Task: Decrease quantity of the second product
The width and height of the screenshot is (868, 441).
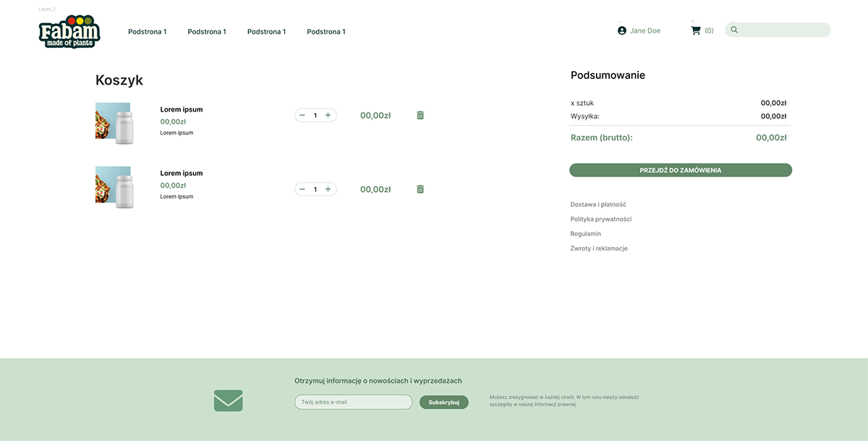Action: click(302, 188)
